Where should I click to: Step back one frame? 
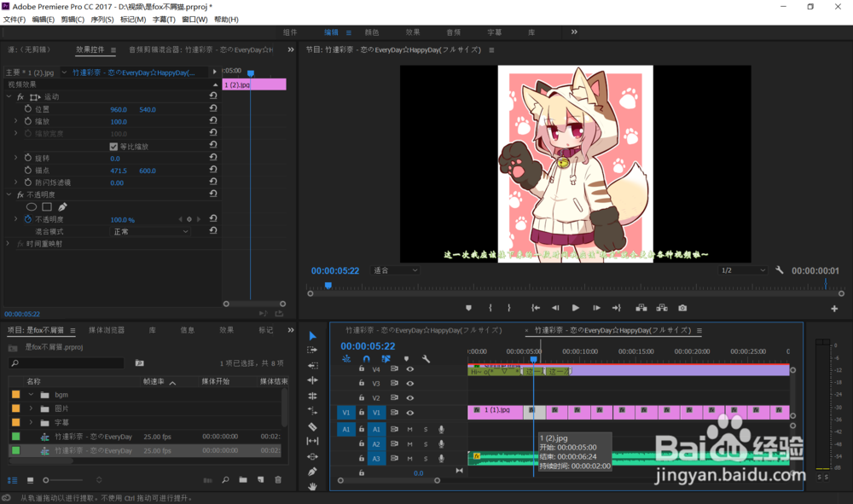point(555,308)
